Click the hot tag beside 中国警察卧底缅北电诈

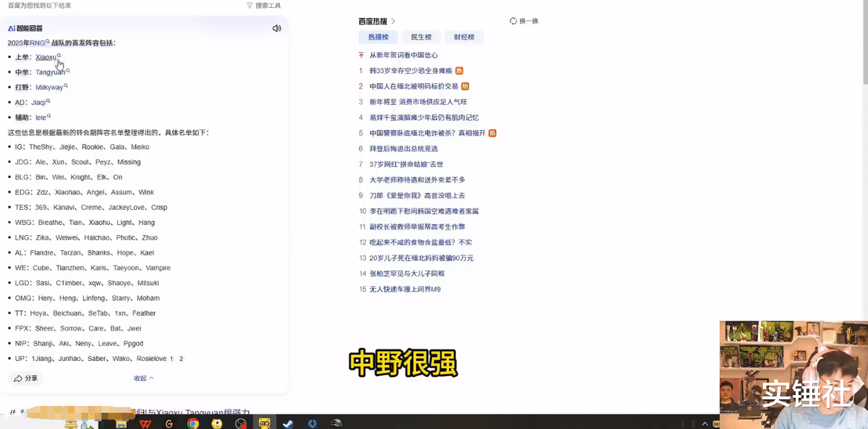point(493,133)
